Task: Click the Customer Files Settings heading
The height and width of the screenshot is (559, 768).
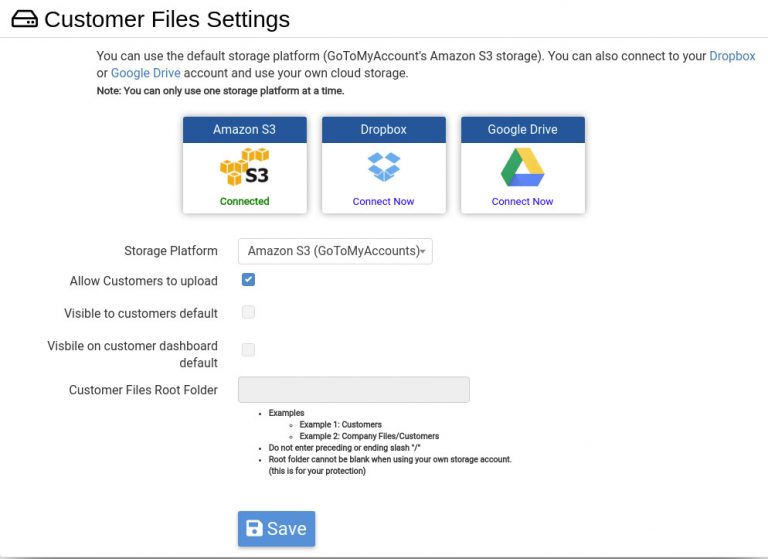Action: (167, 20)
